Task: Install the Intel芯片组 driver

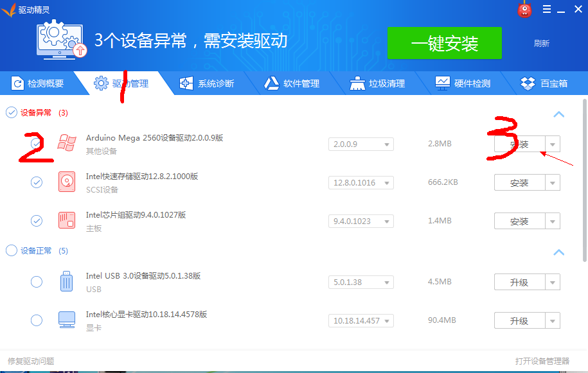Action: (519, 221)
